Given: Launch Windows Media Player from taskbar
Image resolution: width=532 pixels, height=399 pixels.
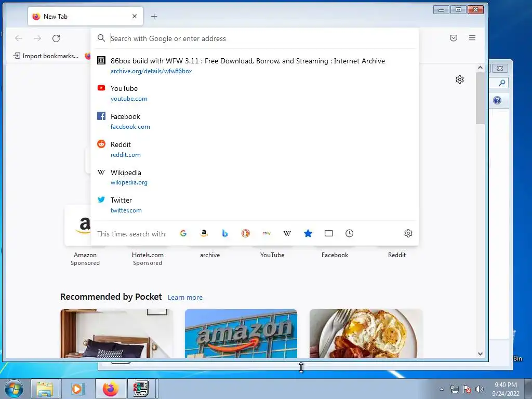Looking at the screenshot, I should click(x=77, y=389).
